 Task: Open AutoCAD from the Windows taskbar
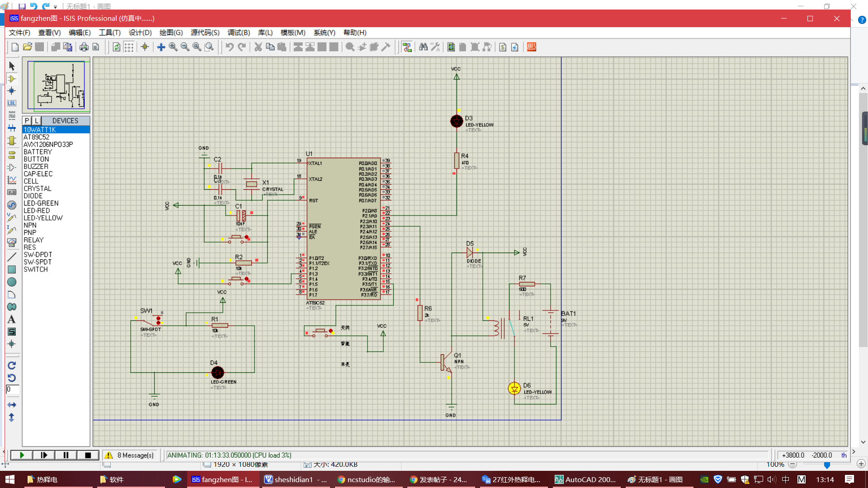[x=585, y=479]
